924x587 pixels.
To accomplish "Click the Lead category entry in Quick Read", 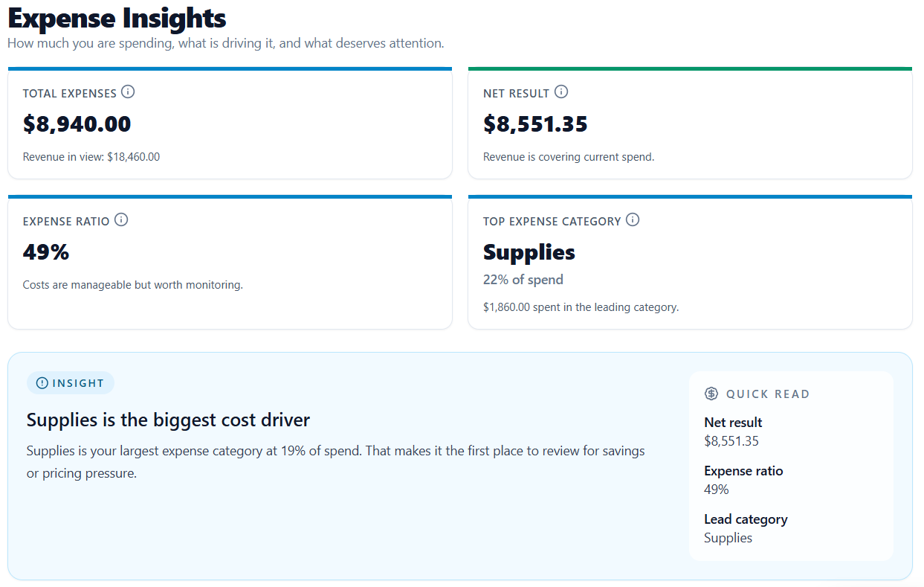I will (x=745, y=519).
